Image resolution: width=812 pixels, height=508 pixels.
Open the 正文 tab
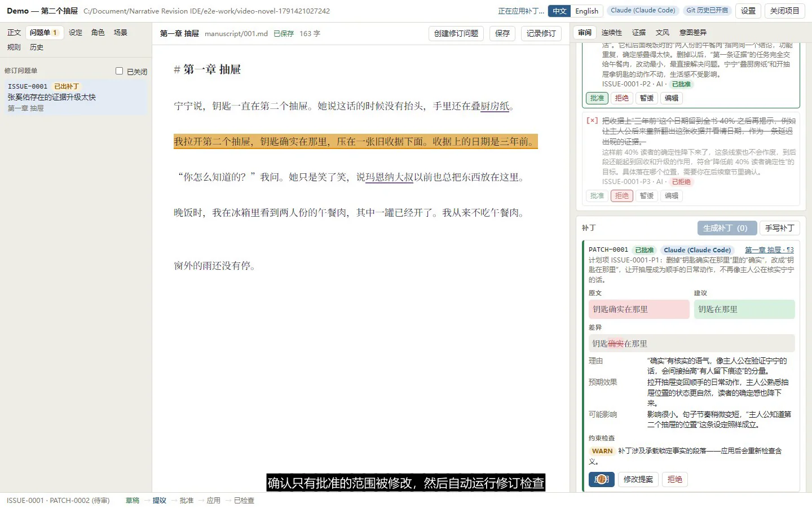tap(14, 33)
